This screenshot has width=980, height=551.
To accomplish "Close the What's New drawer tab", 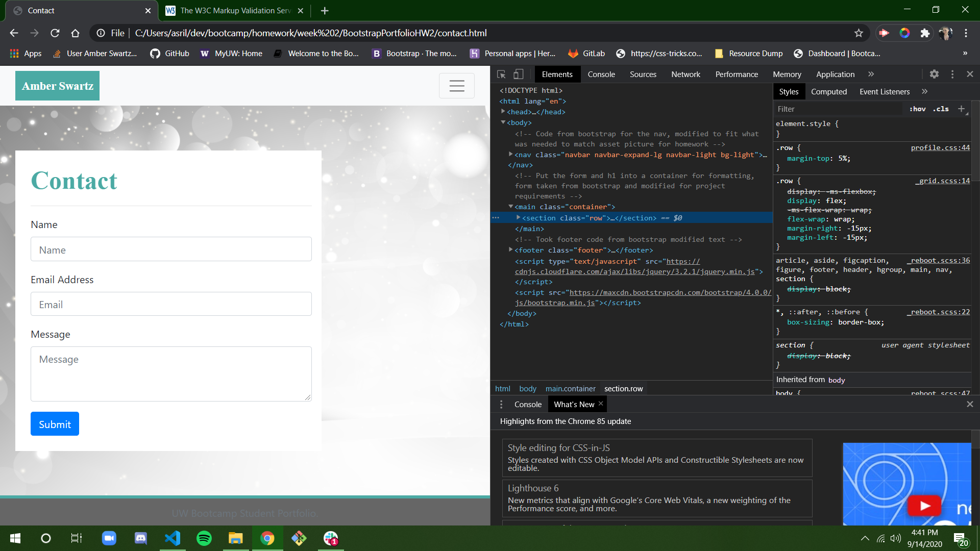I will (601, 404).
